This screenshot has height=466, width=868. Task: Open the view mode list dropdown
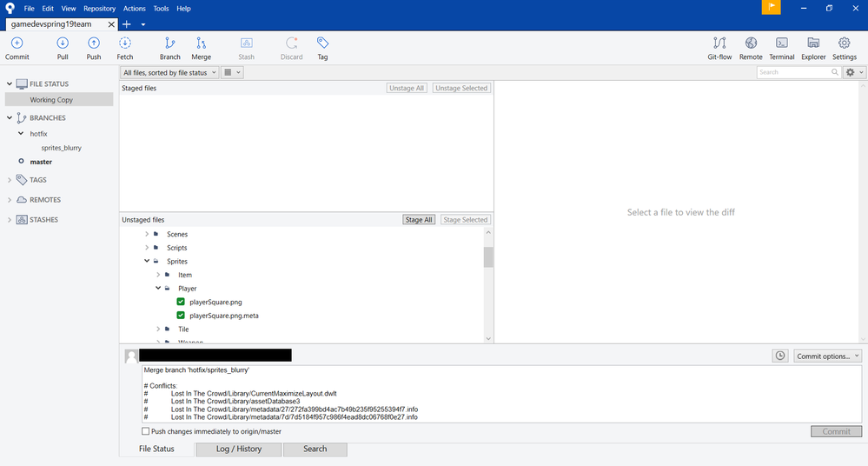[232, 72]
